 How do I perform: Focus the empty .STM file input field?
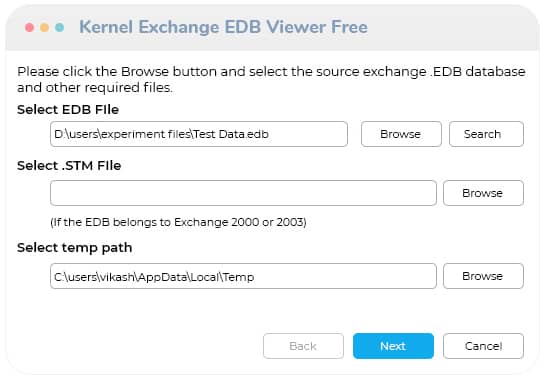point(243,193)
